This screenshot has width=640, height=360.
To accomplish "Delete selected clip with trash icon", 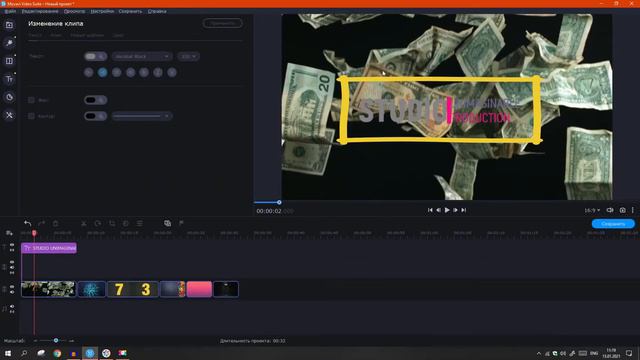I will (x=56, y=223).
